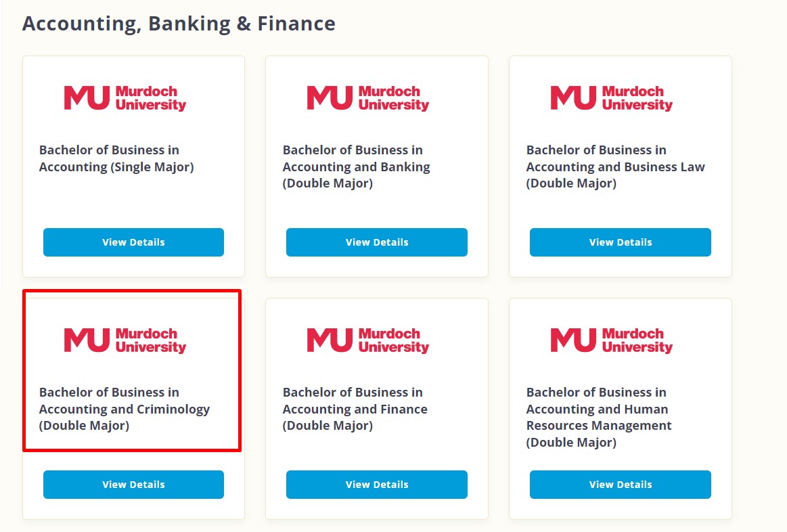Viewport: 787px width, 532px height.
Task: Open Accounting and Banking (Double Major) title
Action: click(x=357, y=167)
